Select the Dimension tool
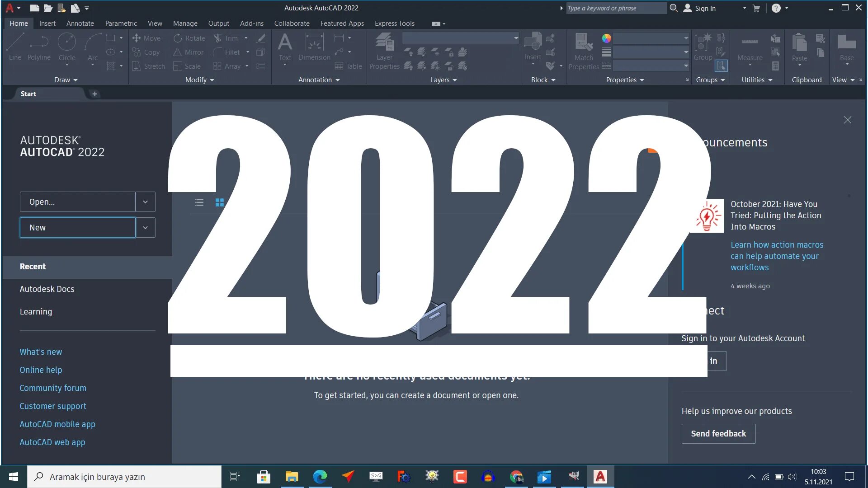 pyautogui.click(x=314, y=47)
